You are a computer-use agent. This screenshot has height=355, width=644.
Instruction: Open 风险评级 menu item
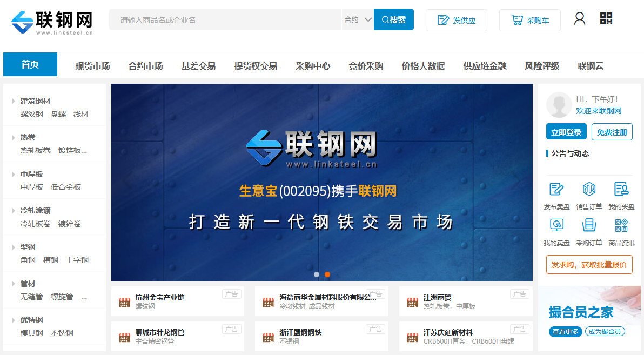coord(542,66)
